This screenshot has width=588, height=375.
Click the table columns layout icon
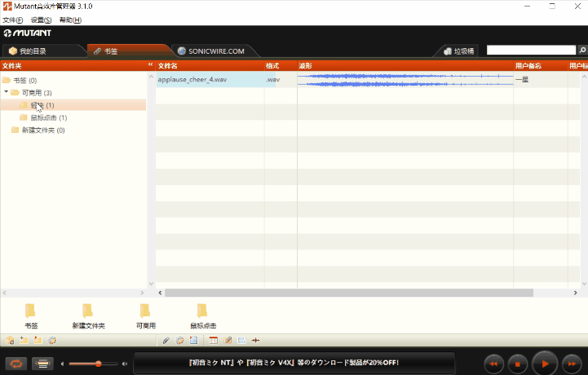coord(214,340)
